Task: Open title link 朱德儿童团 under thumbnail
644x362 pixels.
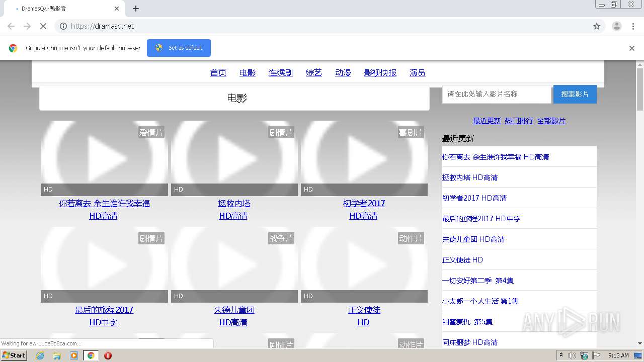Action: tap(234, 310)
